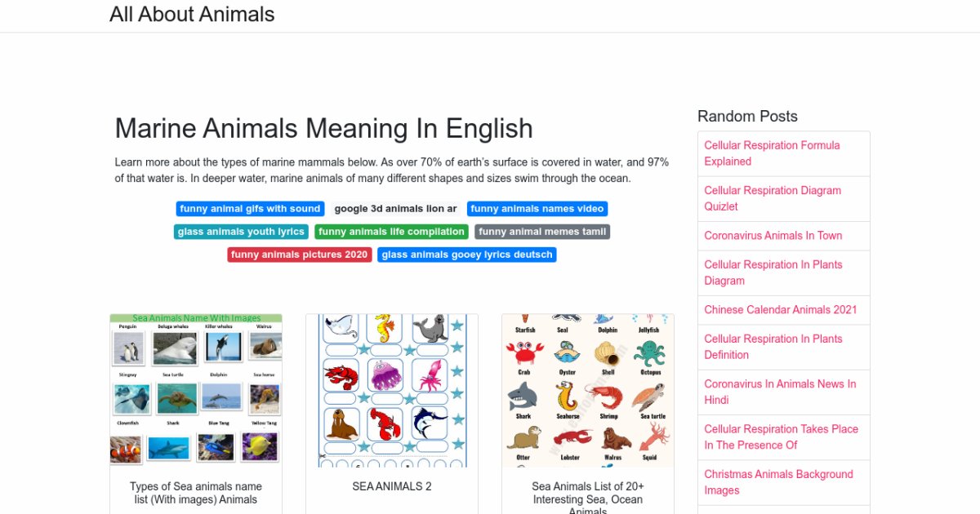Viewport: 980px width, 514px height.
Task: Click the All About Animals site title
Action: [192, 15]
